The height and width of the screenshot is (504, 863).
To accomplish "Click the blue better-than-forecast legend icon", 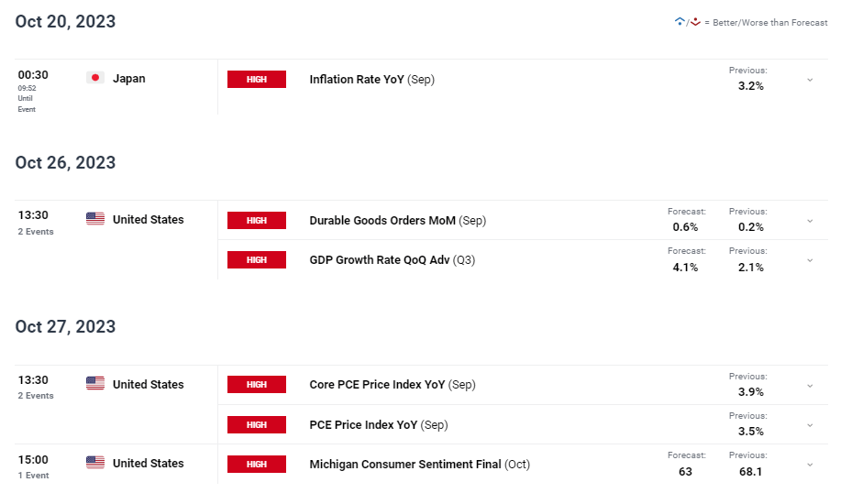I will click(x=680, y=22).
